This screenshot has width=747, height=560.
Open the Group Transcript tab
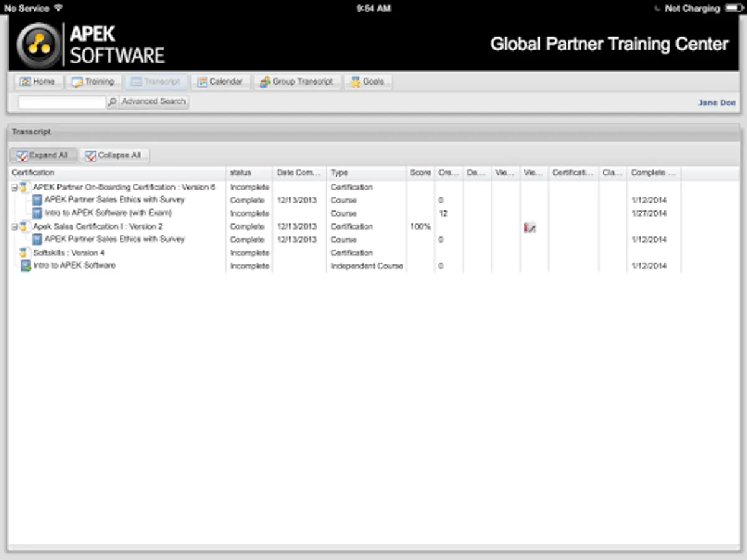[298, 82]
